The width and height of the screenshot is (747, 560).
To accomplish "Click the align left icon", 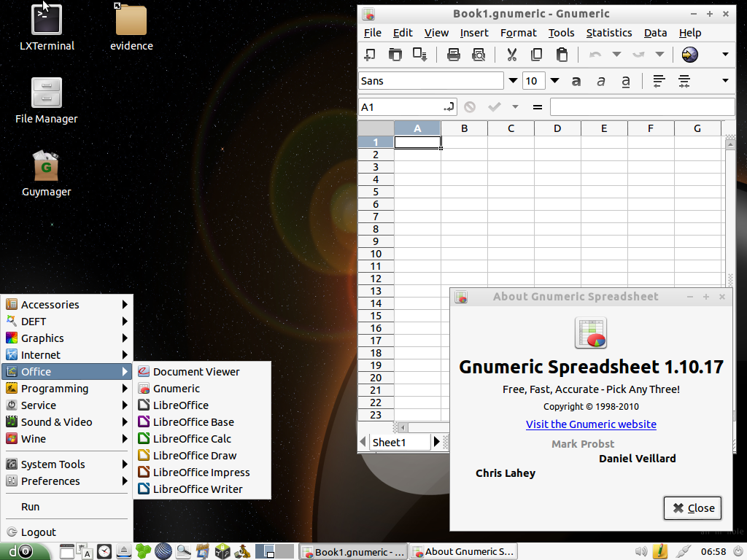I will point(659,82).
